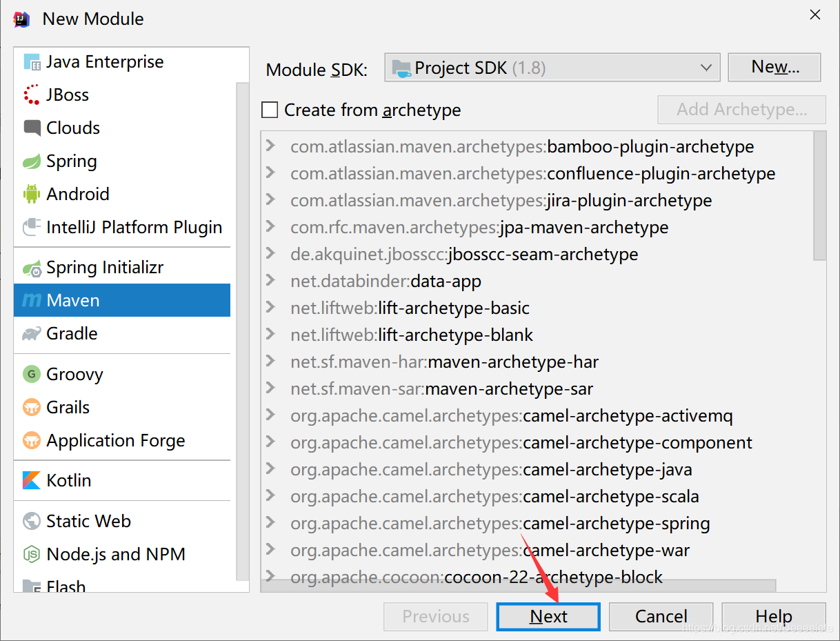Select camel-archetype-activemq row
This screenshot has height=641, width=840.
[x=537, y=415]
